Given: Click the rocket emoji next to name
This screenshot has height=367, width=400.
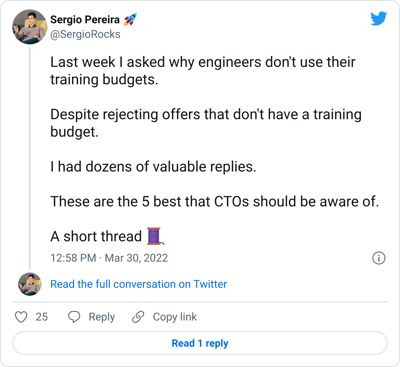Looking at the screenshot, I should point(130,20).
